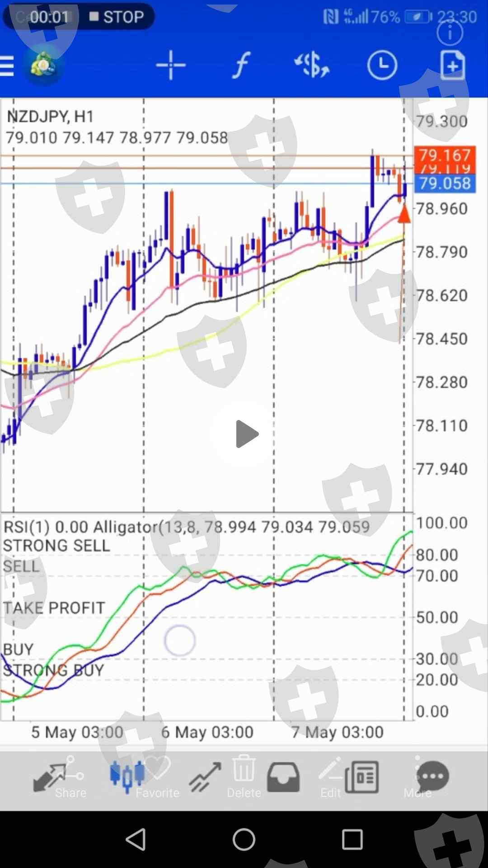Switch to the Chart tab candlestick icon

click(x=127, y=776)
